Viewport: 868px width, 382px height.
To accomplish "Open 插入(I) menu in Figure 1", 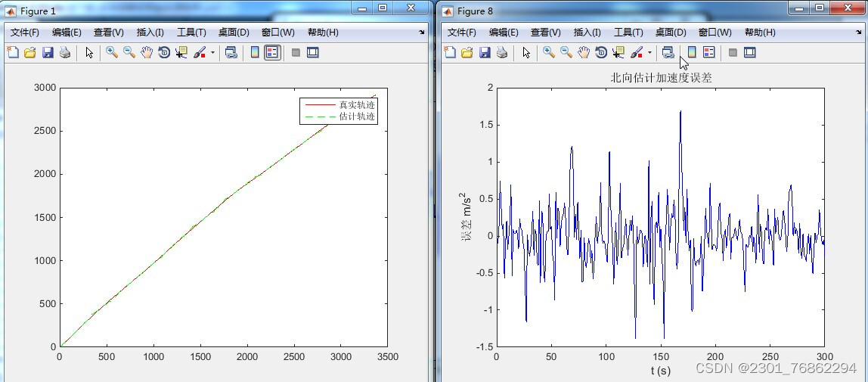I will tap(150, 33).
